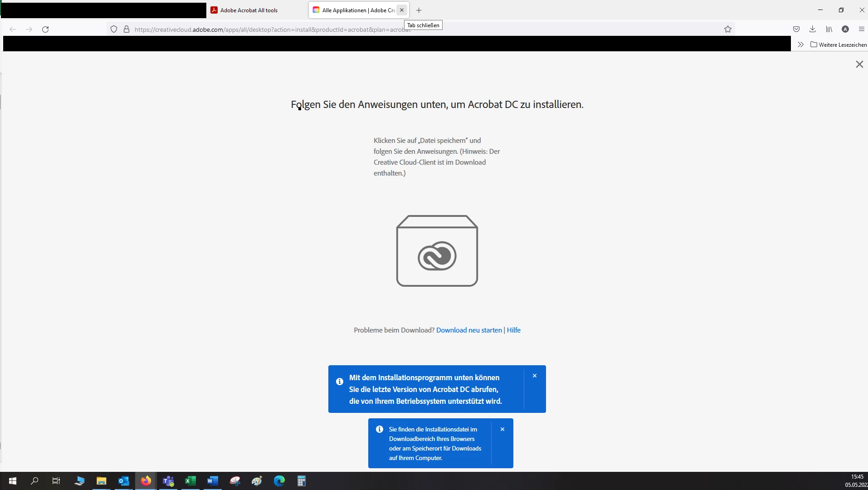
Task: Click the info icon in the Acrobat DC banner
Action: tap(340, 382)
